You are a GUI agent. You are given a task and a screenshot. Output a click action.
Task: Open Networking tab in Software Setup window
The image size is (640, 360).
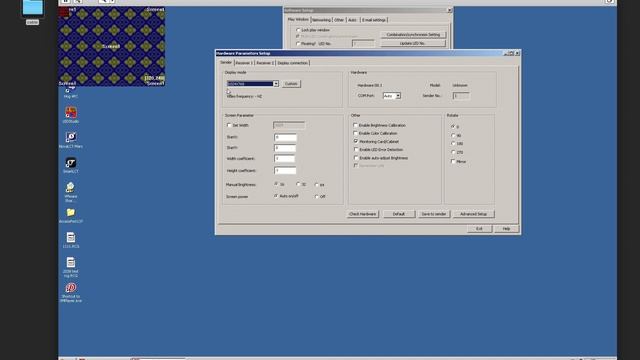point(321,20)
